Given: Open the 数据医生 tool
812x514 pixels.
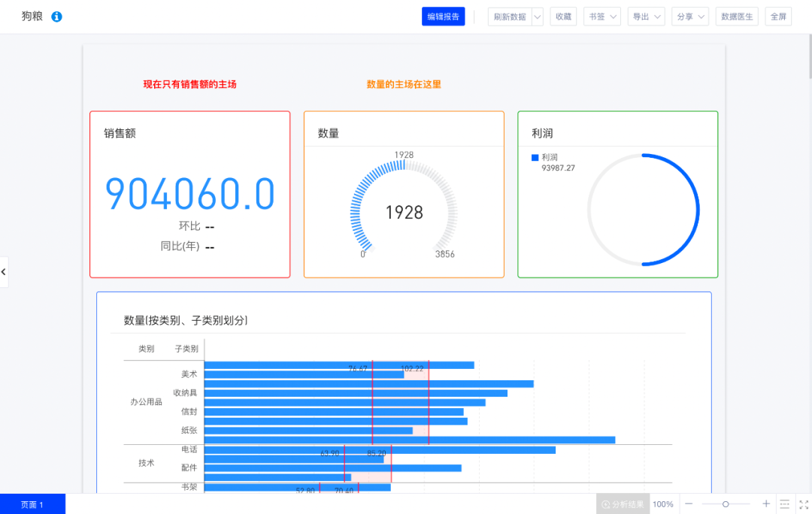Looking at the screenshot, I should tap(737, 17).
